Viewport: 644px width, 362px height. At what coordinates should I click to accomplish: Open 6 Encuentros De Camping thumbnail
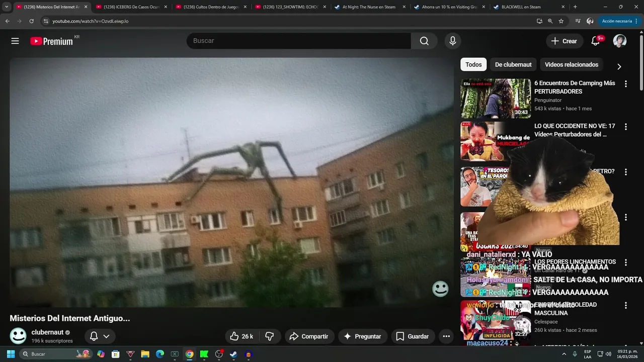[496, 98]
